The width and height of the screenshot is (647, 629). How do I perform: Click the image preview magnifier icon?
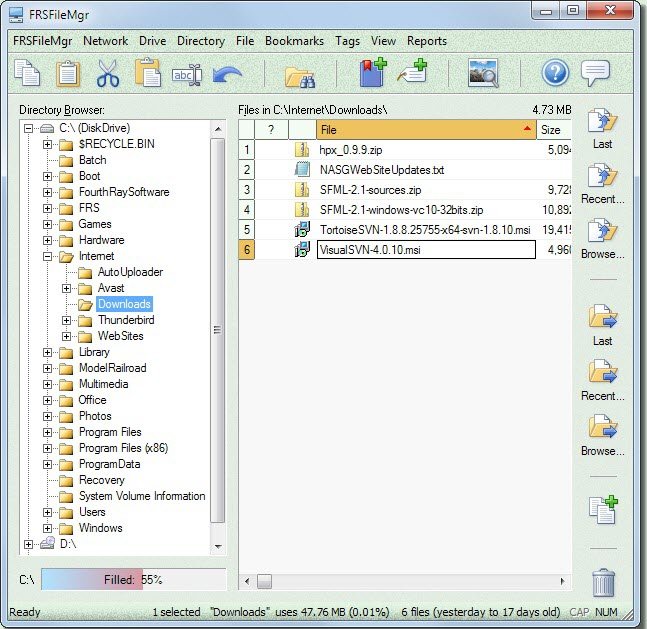[x=483, y=73]
